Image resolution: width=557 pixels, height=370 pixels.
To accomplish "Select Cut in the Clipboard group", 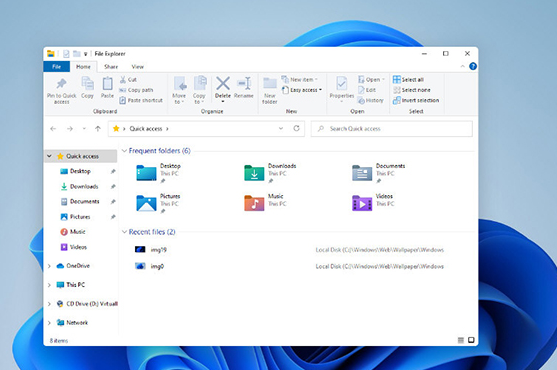I will tap(128, 80).
